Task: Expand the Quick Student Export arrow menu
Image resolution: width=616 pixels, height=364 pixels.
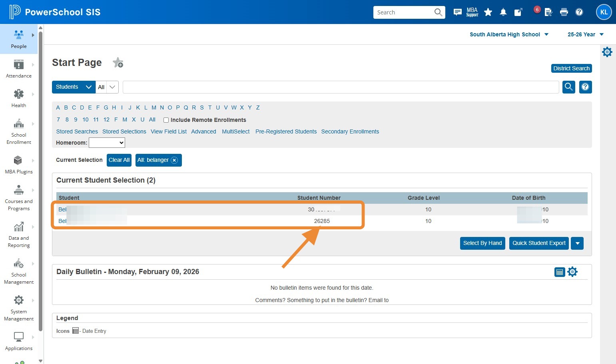Action: [x=577, y=243]
